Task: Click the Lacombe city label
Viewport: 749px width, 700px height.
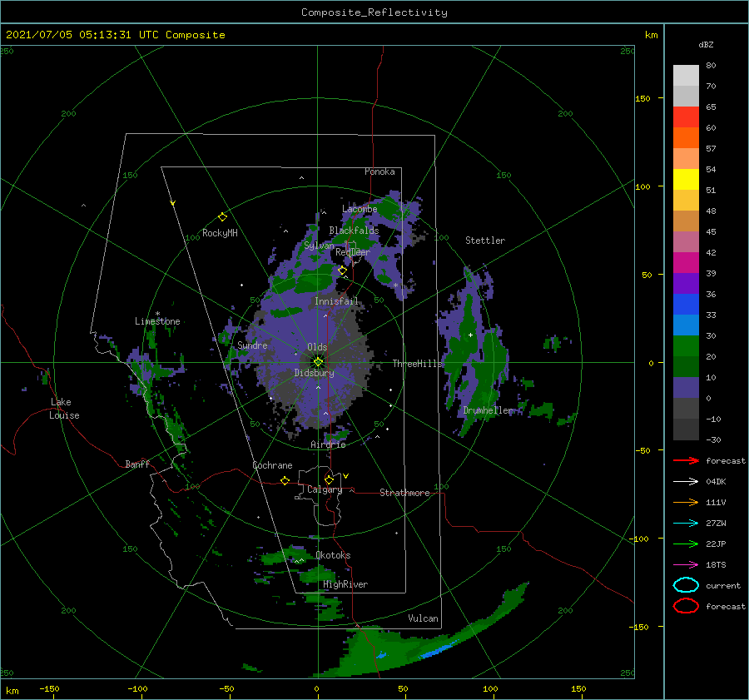Action: pyautogui.click(x=360, y=209)
